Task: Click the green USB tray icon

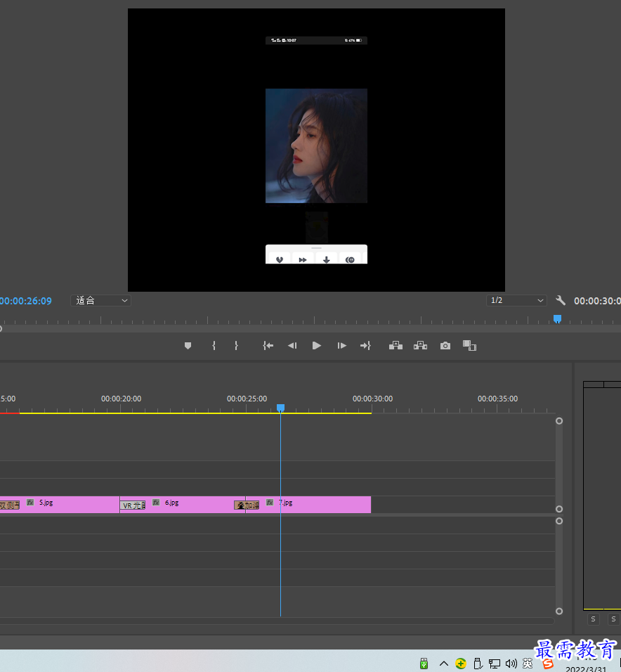Action: point(424,664)
